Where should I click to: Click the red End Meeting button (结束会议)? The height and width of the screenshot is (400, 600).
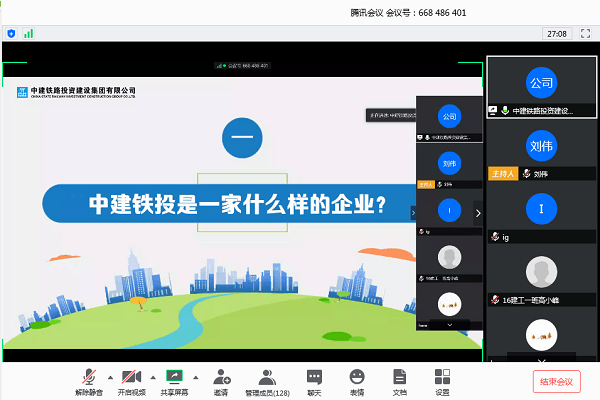click(556, 381)
